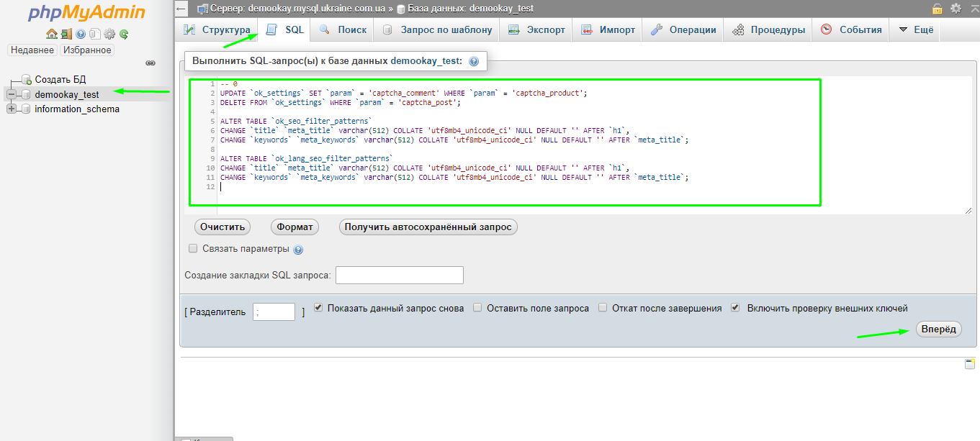Screen dimensions: 980x441
Task: Go to Запрос по шаблону tab
Action: coord(437,30)
